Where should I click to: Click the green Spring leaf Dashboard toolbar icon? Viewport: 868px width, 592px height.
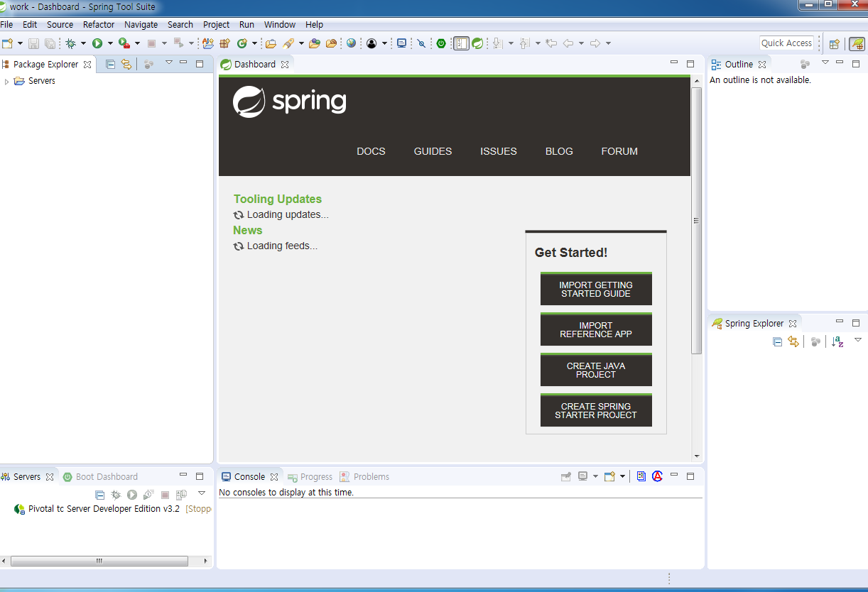[x=478, y=43]
